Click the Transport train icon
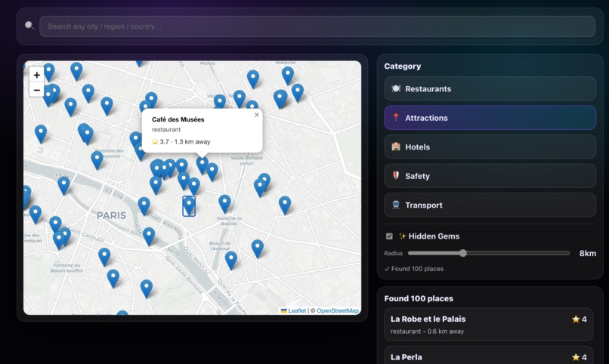Screen dimensions: 609x364 pyautogui.click(x=396, y=205)
